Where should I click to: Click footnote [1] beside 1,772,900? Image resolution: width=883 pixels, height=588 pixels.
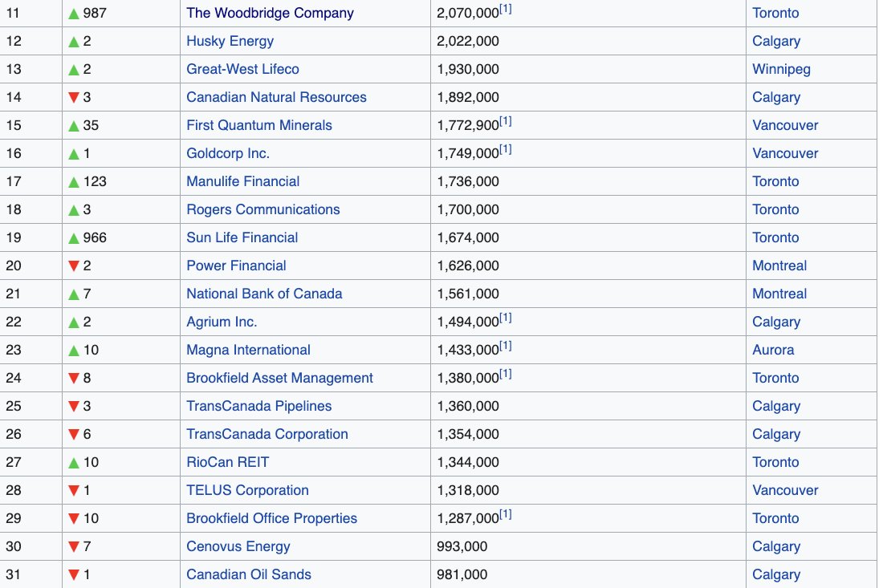[x=506, y=122]
